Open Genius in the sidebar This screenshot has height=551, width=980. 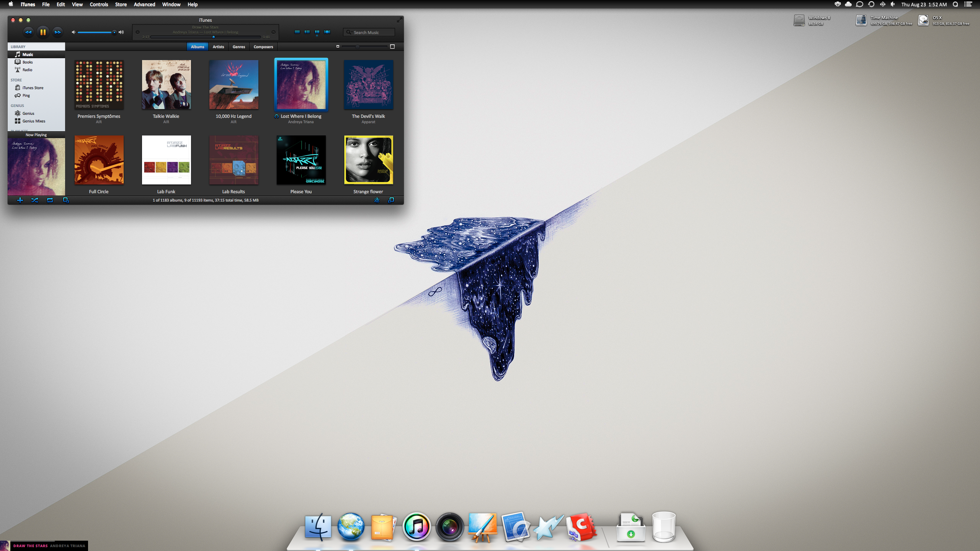(x=36, y=113)
